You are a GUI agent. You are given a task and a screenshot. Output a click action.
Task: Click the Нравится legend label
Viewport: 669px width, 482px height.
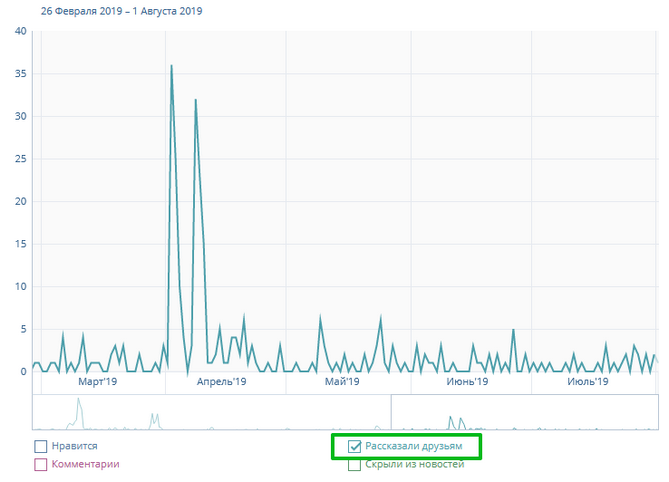[75, 446]
